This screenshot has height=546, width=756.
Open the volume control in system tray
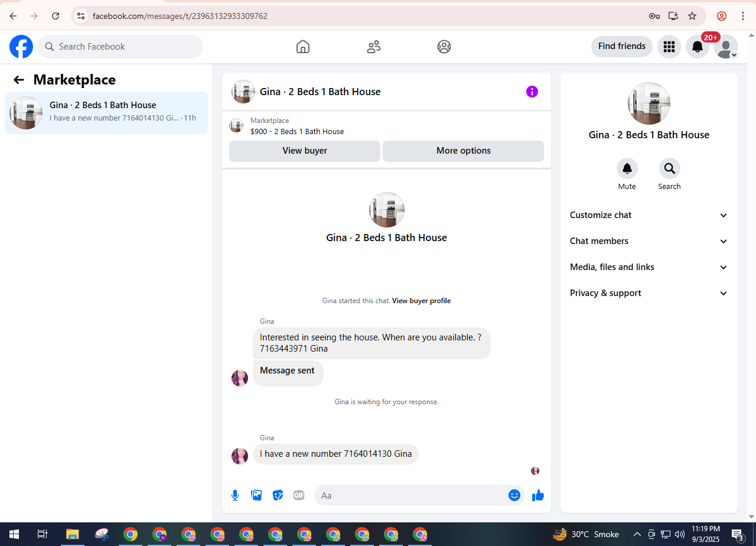coord(680,534)
